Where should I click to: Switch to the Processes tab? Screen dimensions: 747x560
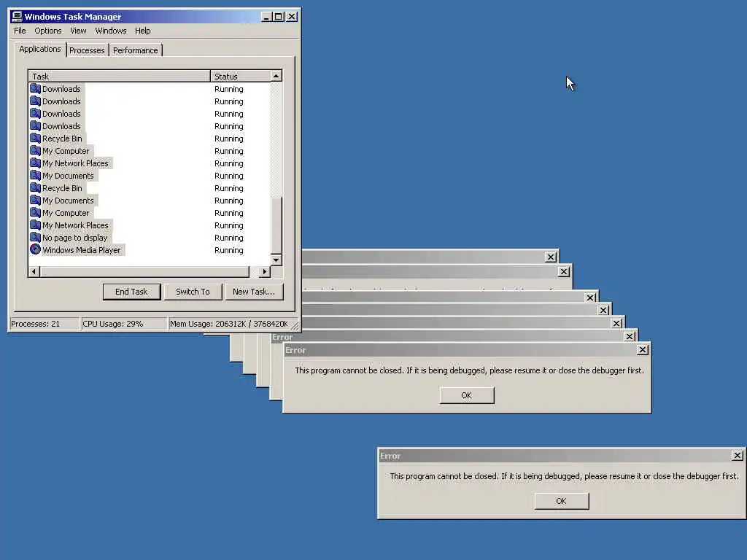(x=87, y=50)
